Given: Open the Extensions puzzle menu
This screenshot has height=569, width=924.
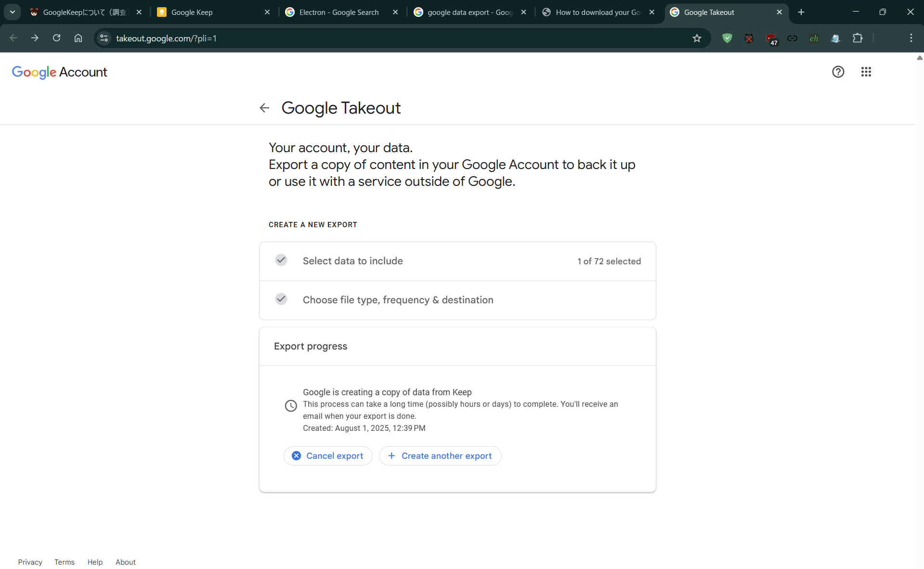Looking at the screenshot, I should coord(858,38).
